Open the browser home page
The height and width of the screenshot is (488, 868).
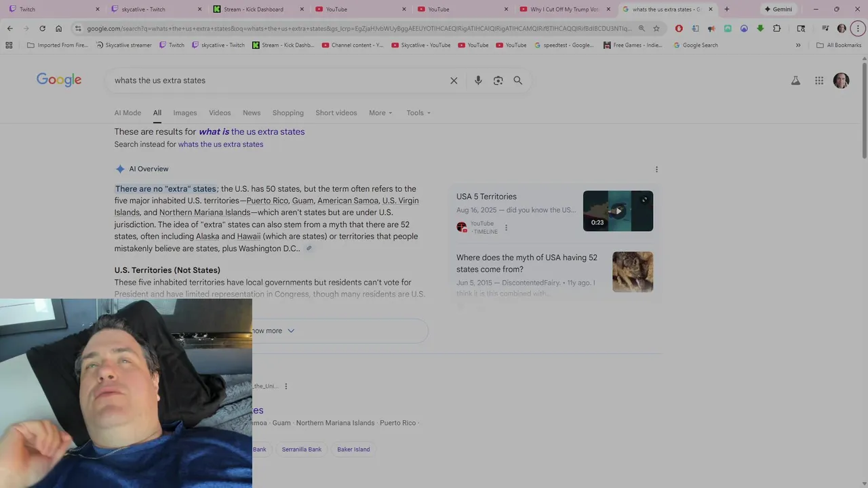point(58,28)
